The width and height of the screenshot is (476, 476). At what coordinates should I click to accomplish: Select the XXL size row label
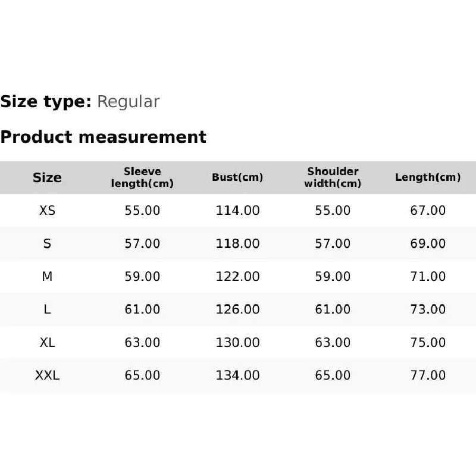47,375
